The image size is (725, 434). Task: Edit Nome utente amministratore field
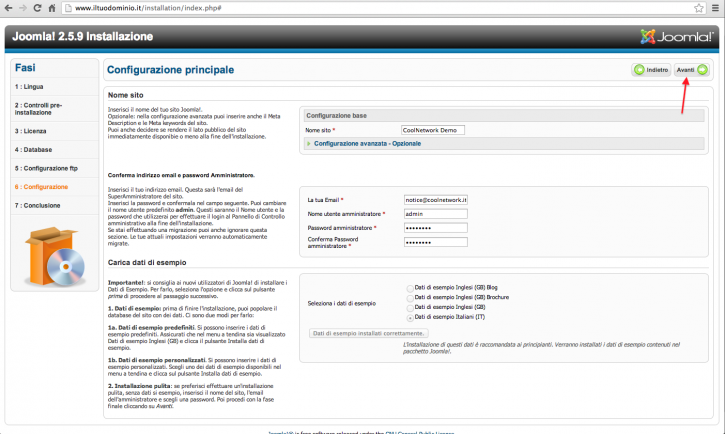436,214
